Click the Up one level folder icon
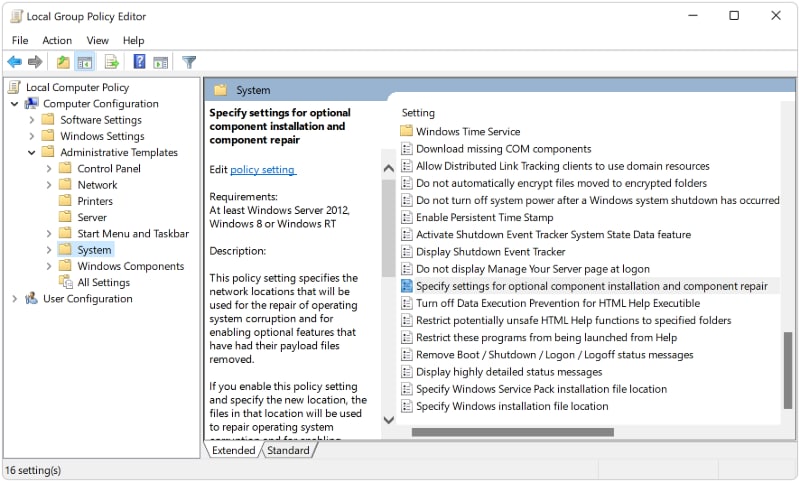Screen dimensions: 800x482 (x=63, y=62)
